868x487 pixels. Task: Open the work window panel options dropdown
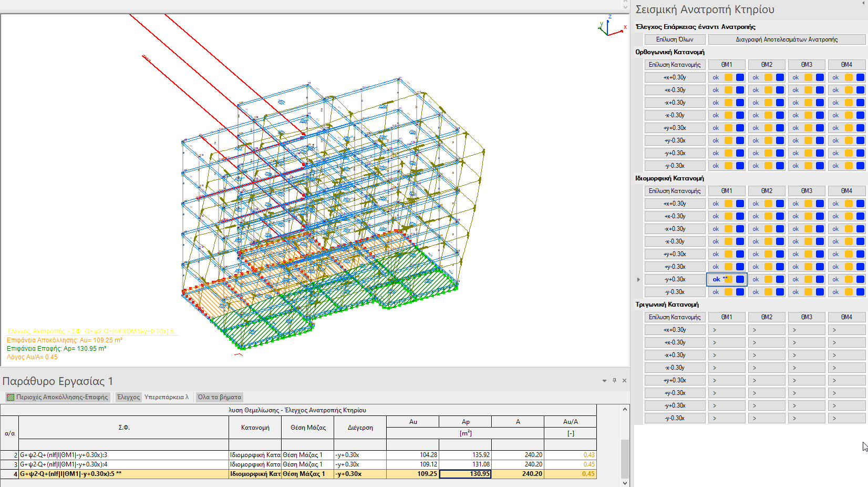click(604, 380)
